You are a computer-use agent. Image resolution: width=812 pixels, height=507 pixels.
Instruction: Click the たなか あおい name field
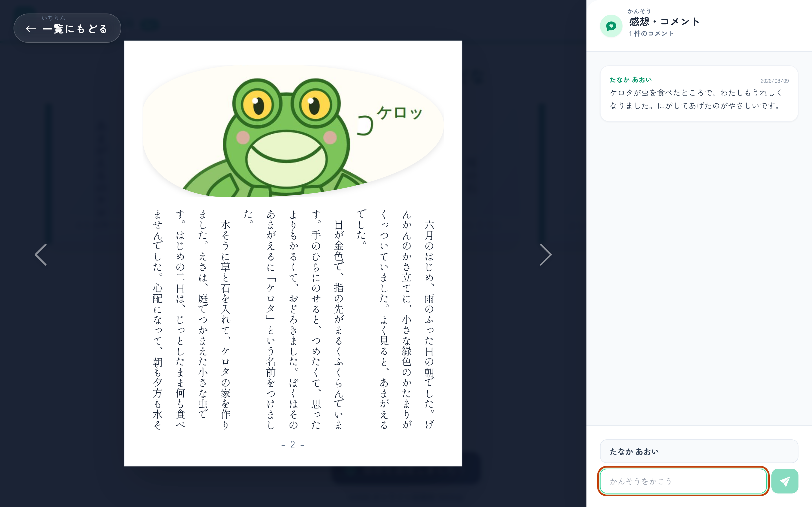699,451
